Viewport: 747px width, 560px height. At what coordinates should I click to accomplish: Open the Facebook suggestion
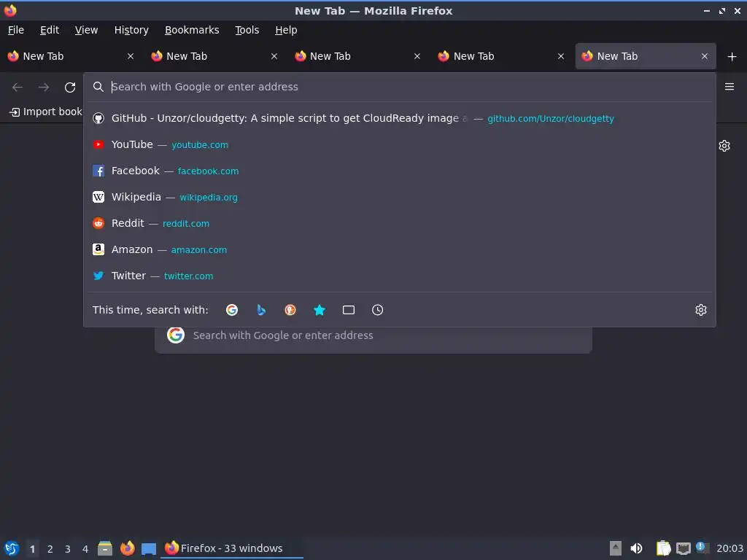(400, 171)
